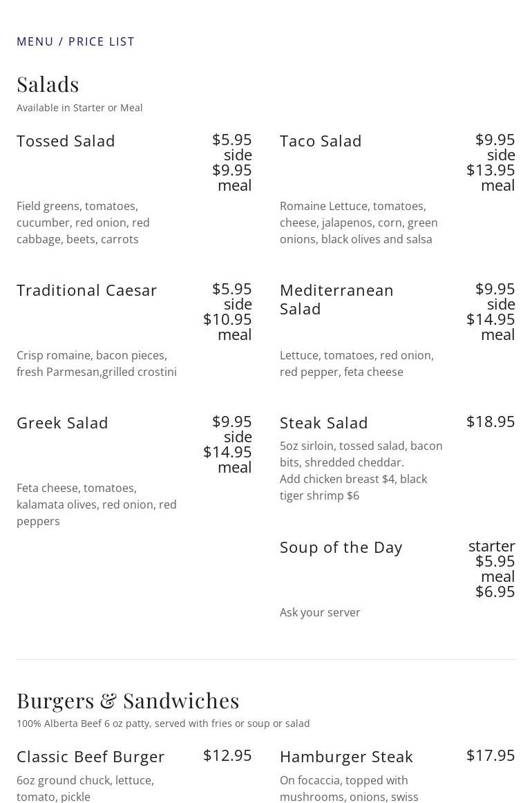Image resolution: width=532 pixels, height=803 pixels.
Task: Click the "Ask your server" text
Action: pyautogui.click(x=320, y=612)
